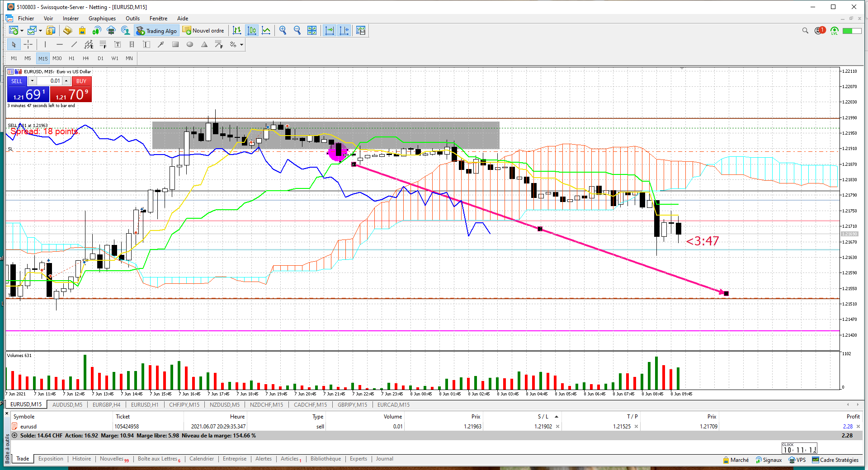Open the Graphiques menu
Image resolution: width=868 pixels, height=470 pixels.
tap(102, 19)
